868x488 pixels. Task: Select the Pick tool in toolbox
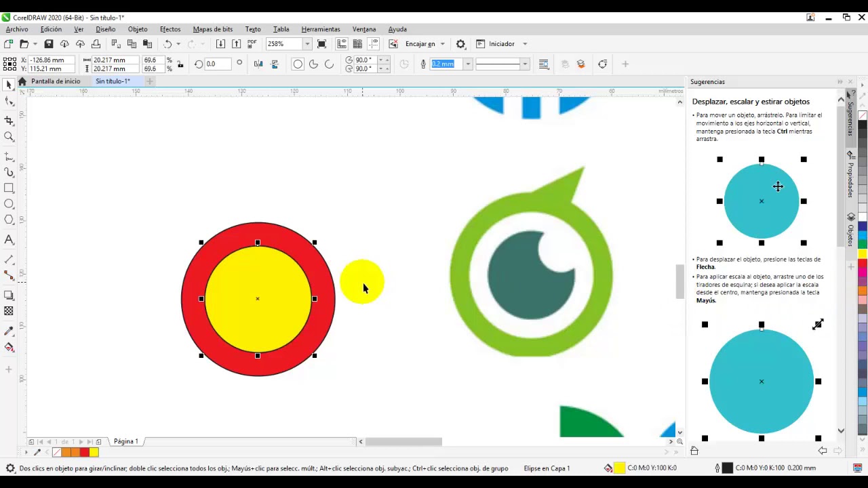point(9,85)
